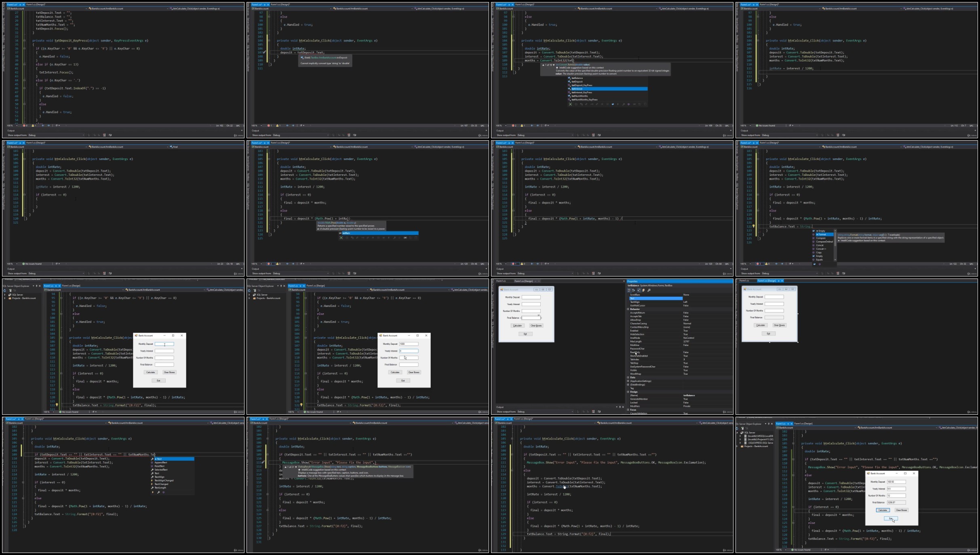This screenshot has width=980, height=555.
Task: Click Calculate in the all-empty running Bank Account dialog
Action: pos(150,372)
